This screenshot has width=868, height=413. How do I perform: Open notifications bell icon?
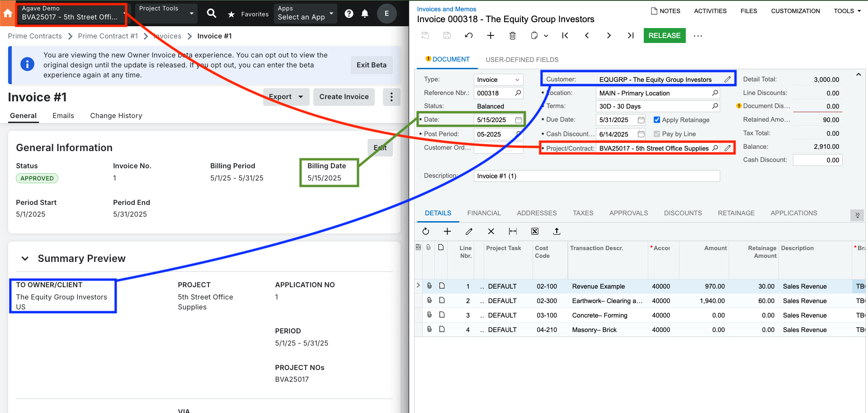click(x=365, y=14)
